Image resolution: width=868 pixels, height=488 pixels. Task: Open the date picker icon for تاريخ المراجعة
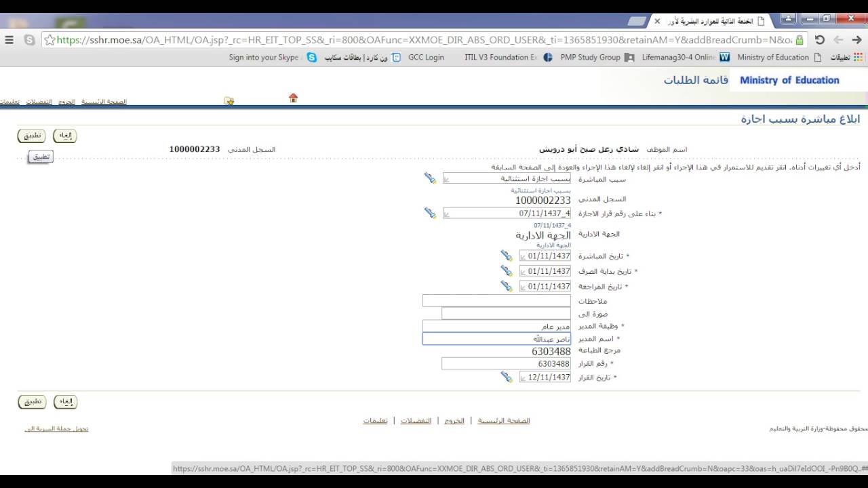pos(507,286)
